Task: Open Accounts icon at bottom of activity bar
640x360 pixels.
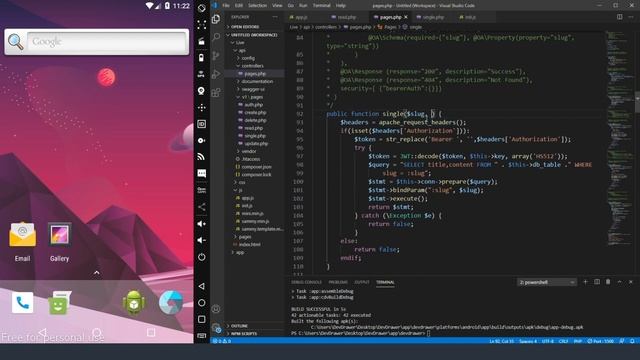Action: [x=216, y=309]
